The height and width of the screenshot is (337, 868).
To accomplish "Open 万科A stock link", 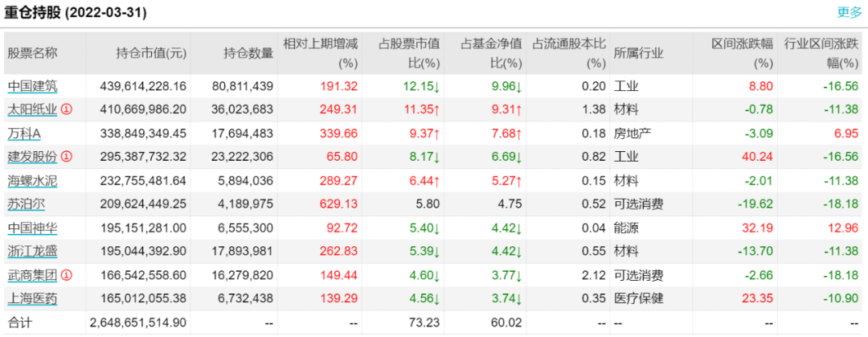I will coord(24,134).
